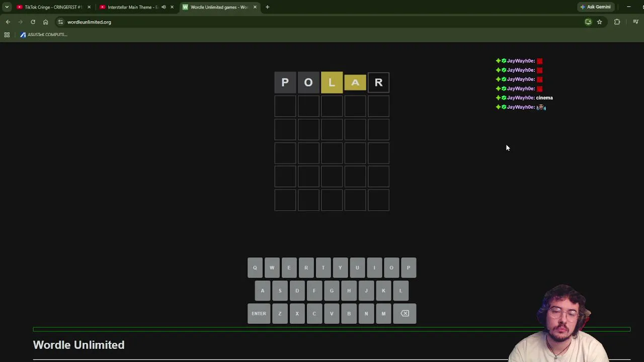Screen dimensions: 644x362
Task: Click the yellow A tile in POLAR
Action: 355,82
